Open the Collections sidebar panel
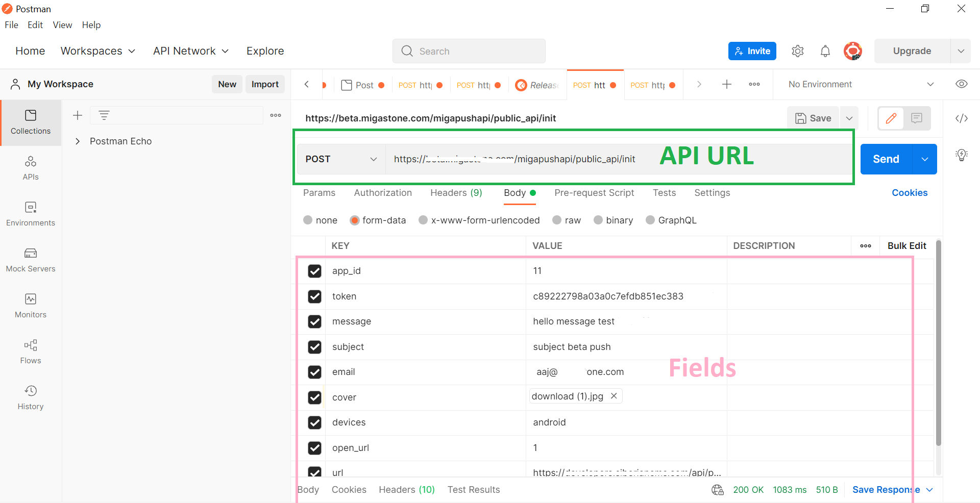Viewport: 980px width, 503px height. 31,122
